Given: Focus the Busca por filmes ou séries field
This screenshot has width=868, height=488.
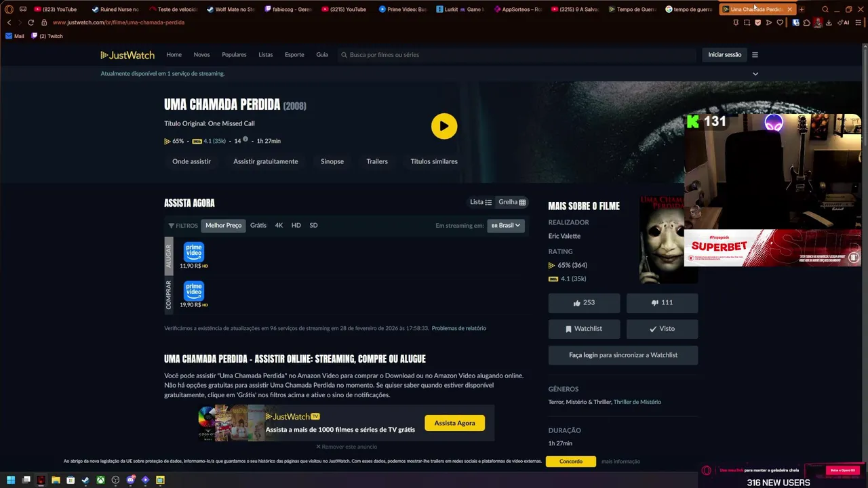Looking at the screenshot, I should pos(515,55).
